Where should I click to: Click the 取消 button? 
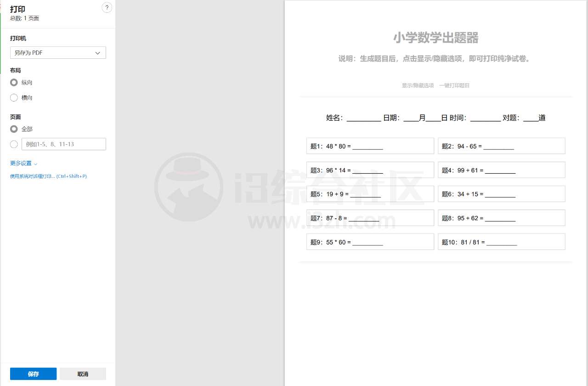pyautogui.click(x=83, y=374)
